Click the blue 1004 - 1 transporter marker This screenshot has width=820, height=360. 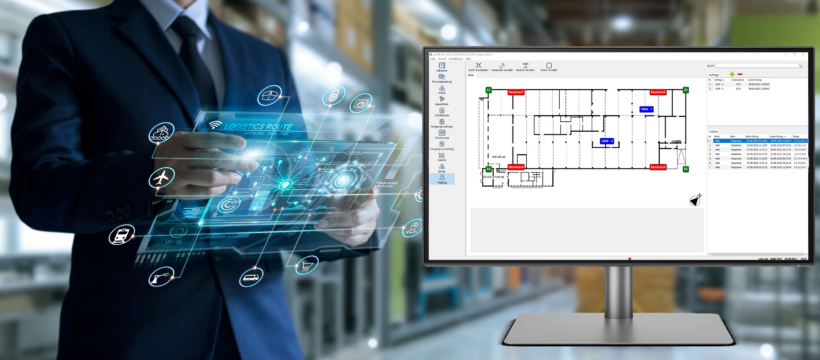pyautogui.click(x=647, y=109)
